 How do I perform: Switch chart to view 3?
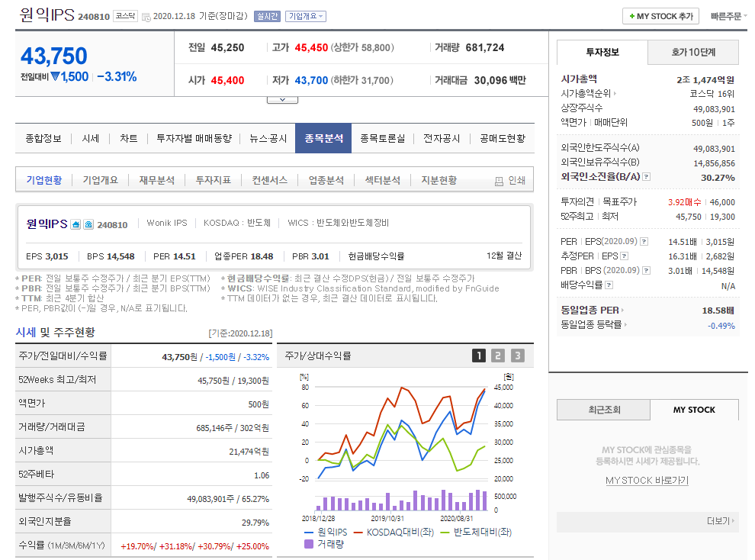click(x=518, y=356)
